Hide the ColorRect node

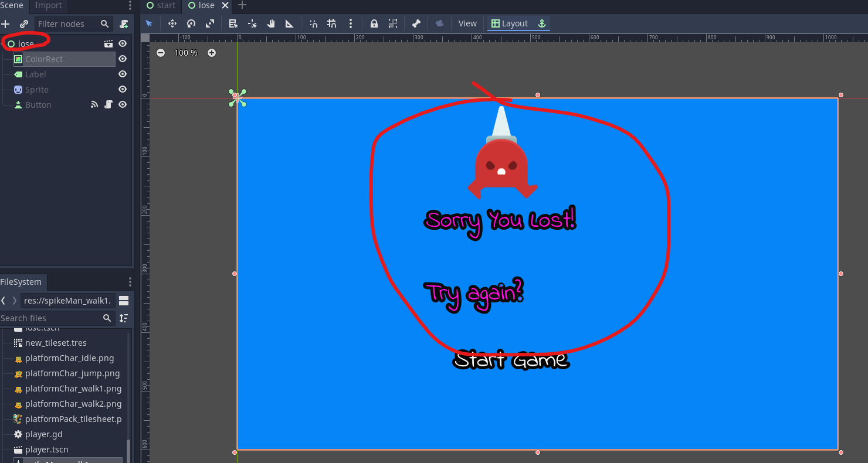[123, 59]
